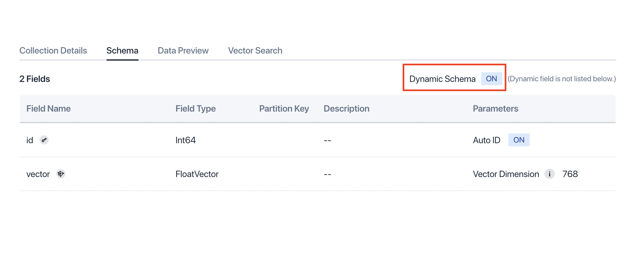
Task: Click the primary key icon beside id
Action: (x=44, y=140)
